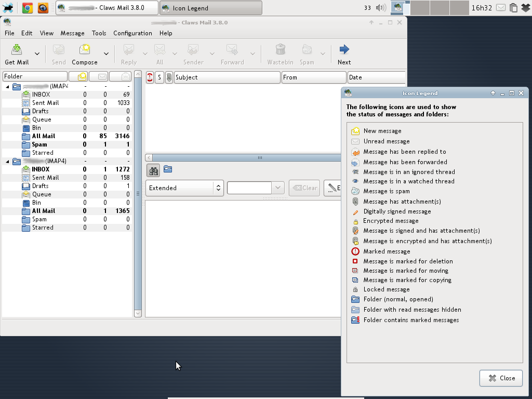Screen dimensions: 532x399
Task: Click the folder icon beside the binoculars
Action: [168, 169]
